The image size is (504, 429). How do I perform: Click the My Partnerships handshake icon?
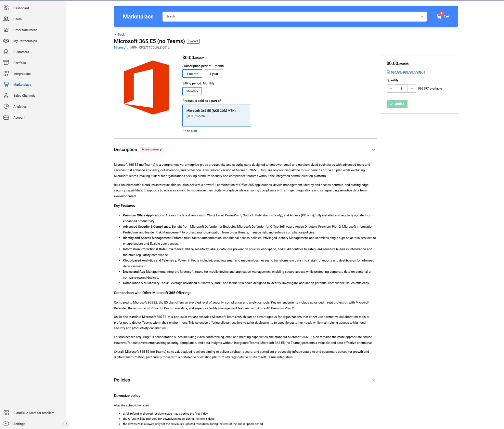6,41
